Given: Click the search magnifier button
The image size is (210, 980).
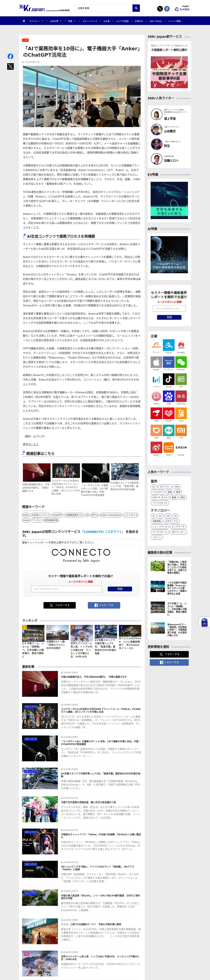Looking at the screenshot, I should 136,8.
